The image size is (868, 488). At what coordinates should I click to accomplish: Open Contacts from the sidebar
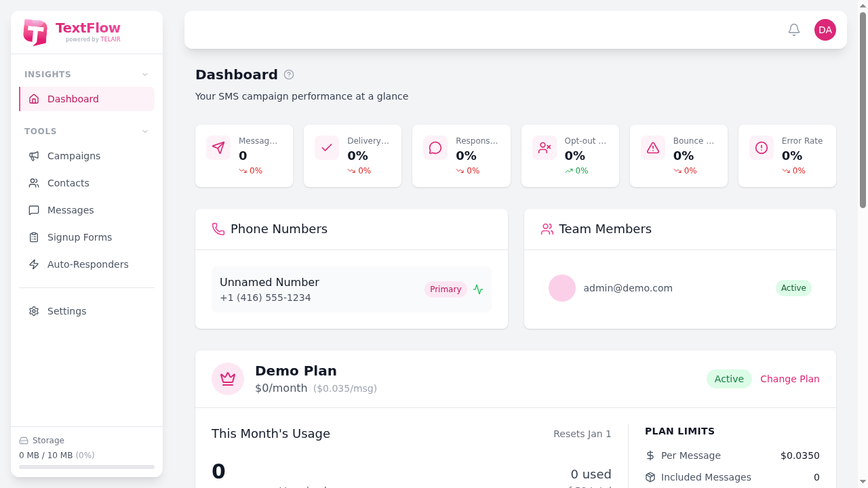click(68, 183)
